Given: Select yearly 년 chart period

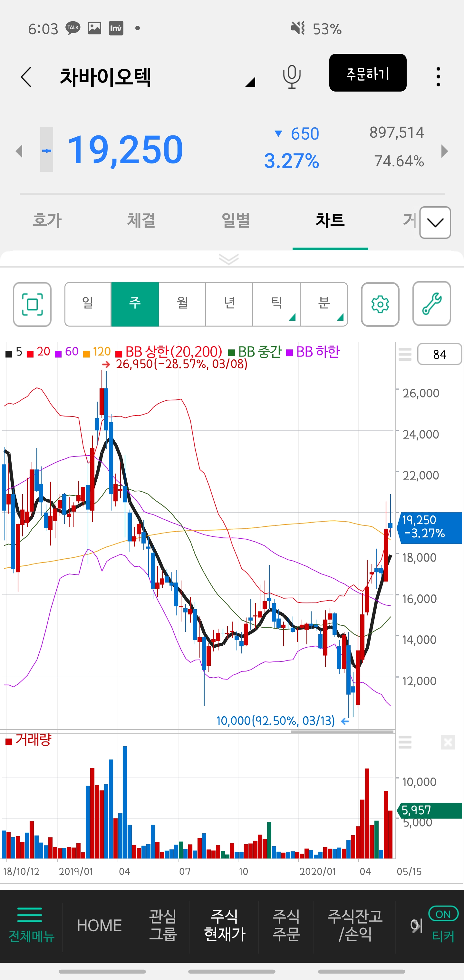Looking at the screenshot, I should pyautogui.click(x=229, y=304).
